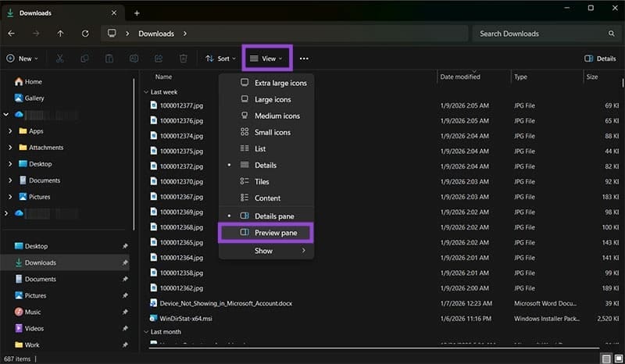The width and height of the screenshot is (625, 364).
Task: Toggle the Details pane button at top right
Action: coord(600,59)
